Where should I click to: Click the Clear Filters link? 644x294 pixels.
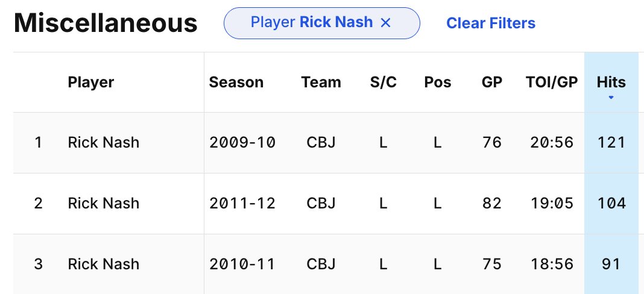point(491,23)
